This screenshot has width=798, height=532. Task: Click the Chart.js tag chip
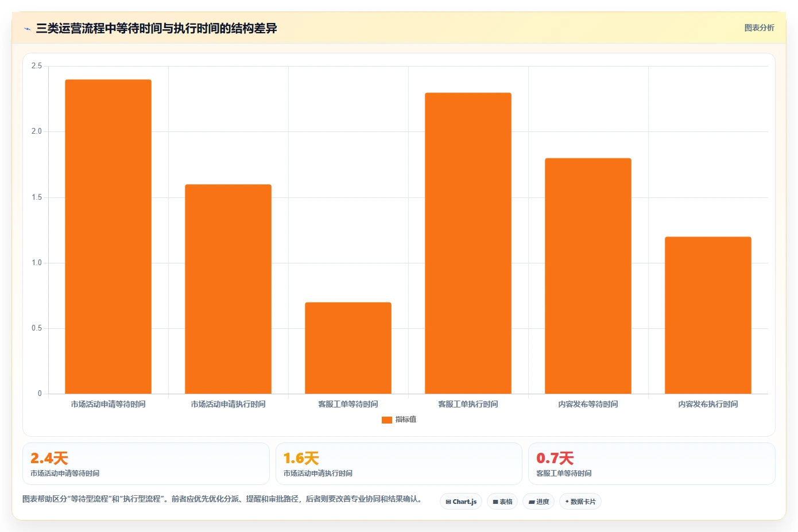pyautogui.click(x=461, y=502)
